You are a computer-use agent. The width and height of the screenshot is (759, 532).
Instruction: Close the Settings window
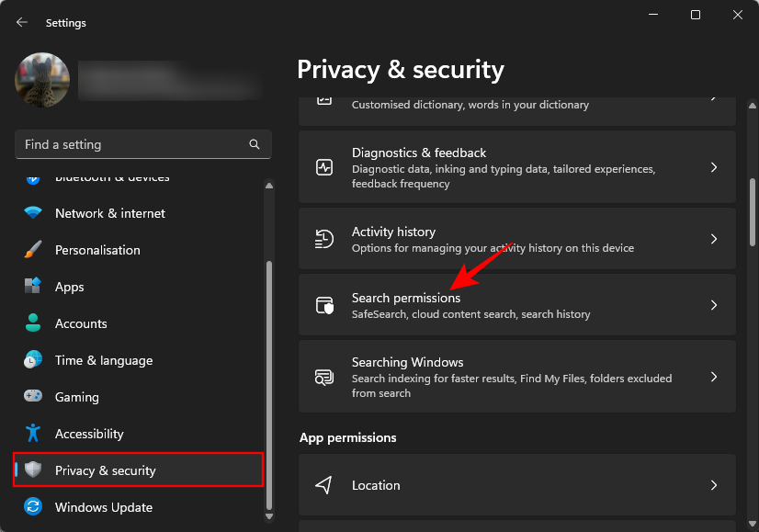tap(737, 15)
